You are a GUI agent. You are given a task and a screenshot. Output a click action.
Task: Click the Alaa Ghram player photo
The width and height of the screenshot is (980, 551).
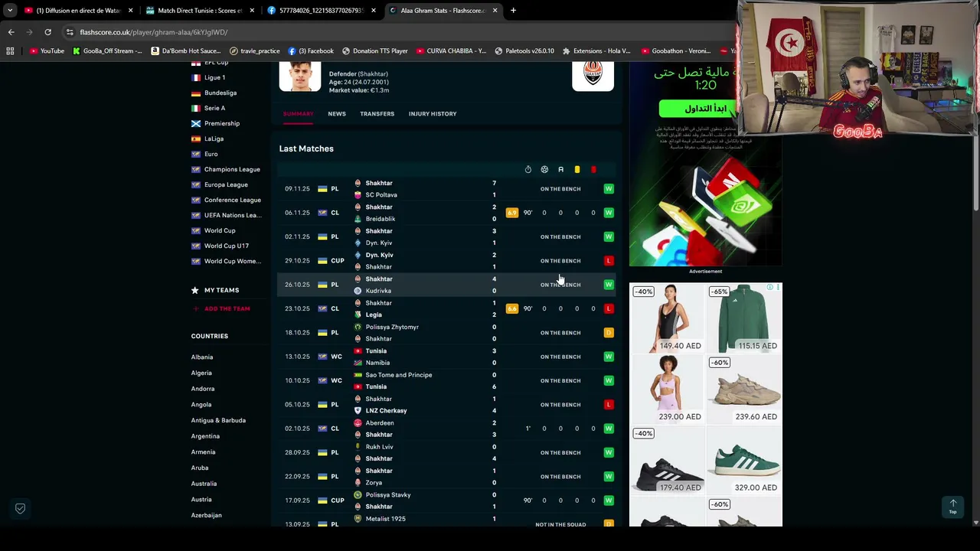pos(300,76)
